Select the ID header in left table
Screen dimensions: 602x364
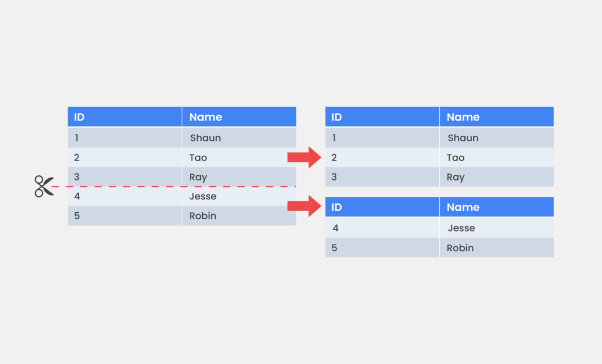(x=125, y=116)
